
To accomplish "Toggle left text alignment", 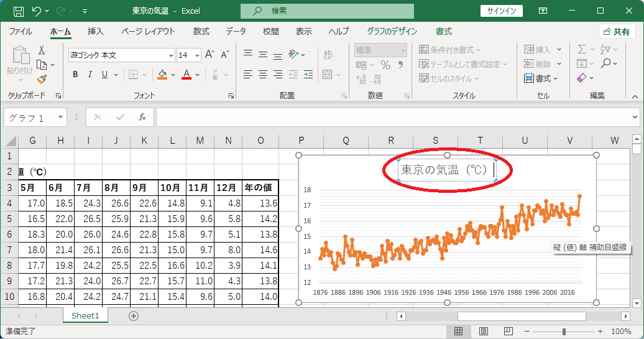I will tap(248, 75).
